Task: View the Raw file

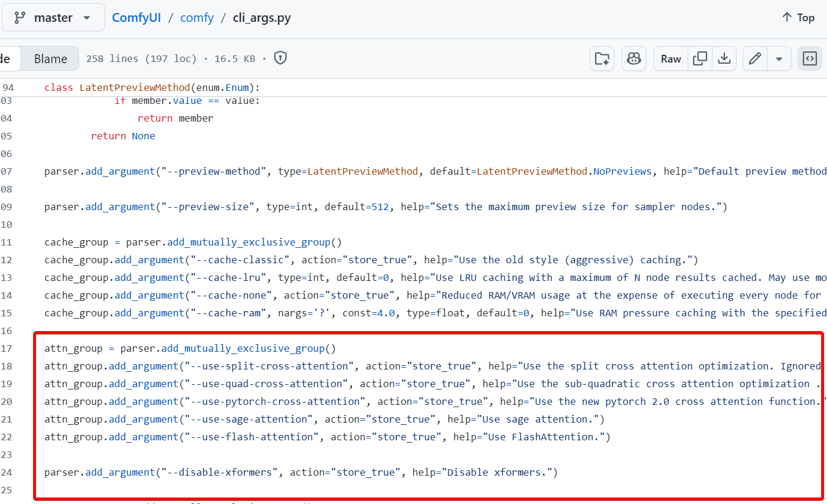Action: (671, 58)
